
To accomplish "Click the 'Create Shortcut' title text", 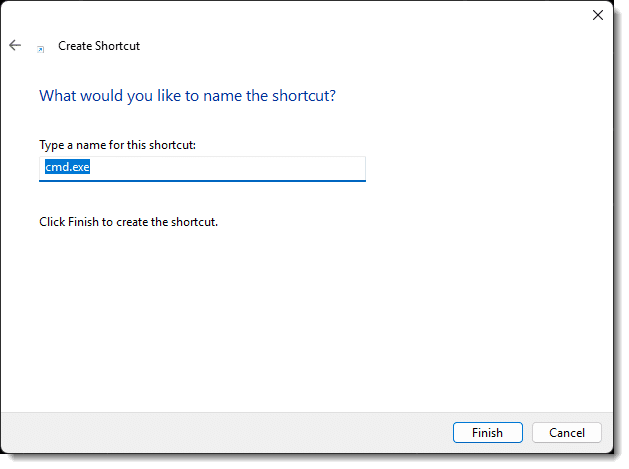I will pos(99,46).
